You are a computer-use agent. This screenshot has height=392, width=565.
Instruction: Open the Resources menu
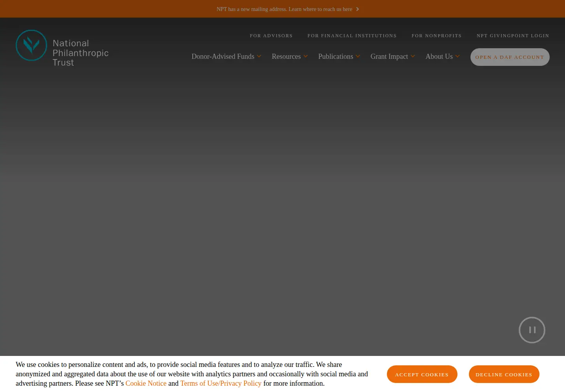(286, 56)
